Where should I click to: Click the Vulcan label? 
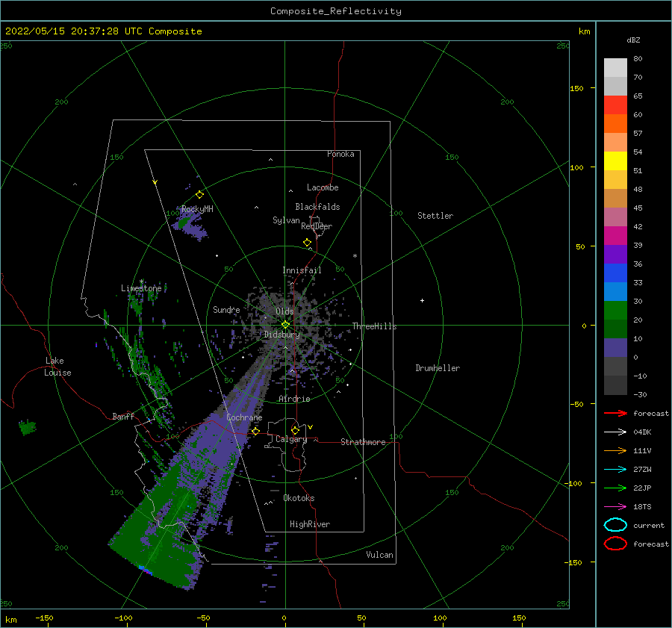click(379, 555)
